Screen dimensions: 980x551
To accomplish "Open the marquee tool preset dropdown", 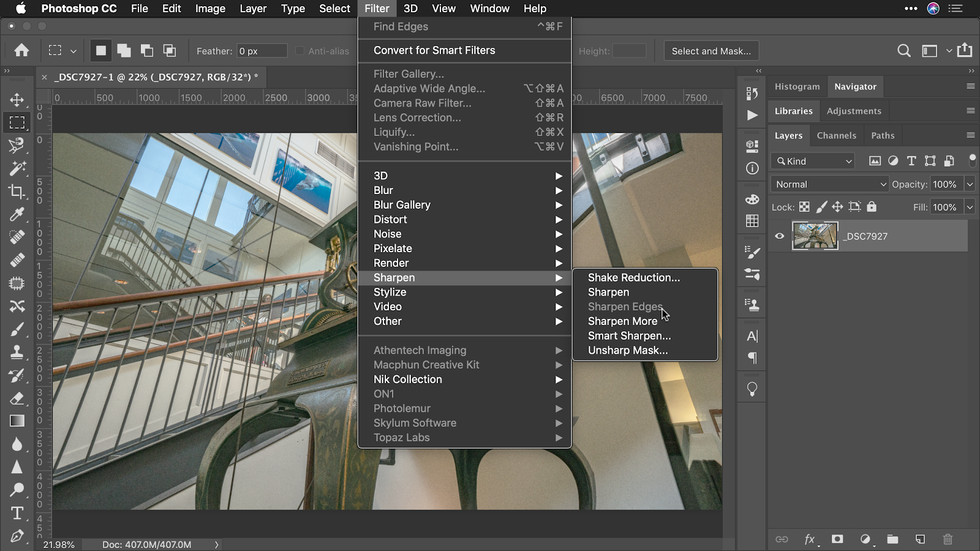I will (73, 51).
